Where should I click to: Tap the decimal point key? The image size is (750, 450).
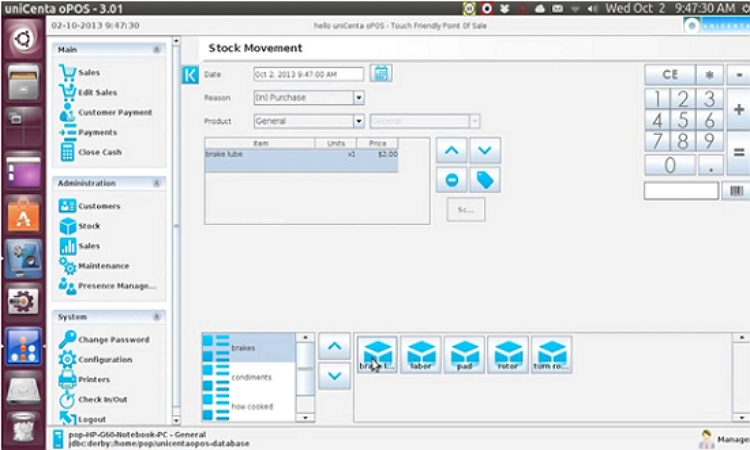pos(711,165)
